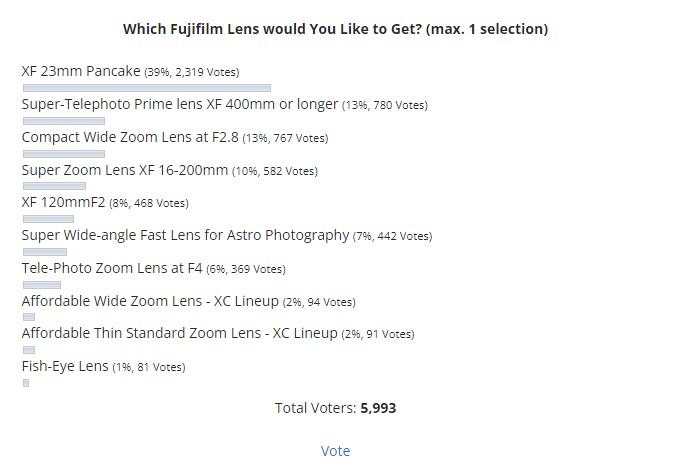Click the Affordable Thin Standard Zoom result bar
The width and height of the screenshot is (684, 470).
pos(29,350)
